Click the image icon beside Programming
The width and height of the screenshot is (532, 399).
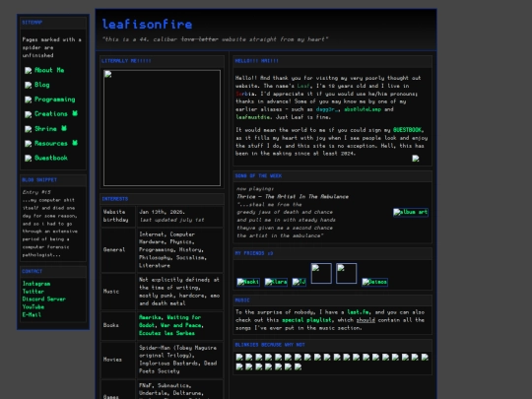29,100
